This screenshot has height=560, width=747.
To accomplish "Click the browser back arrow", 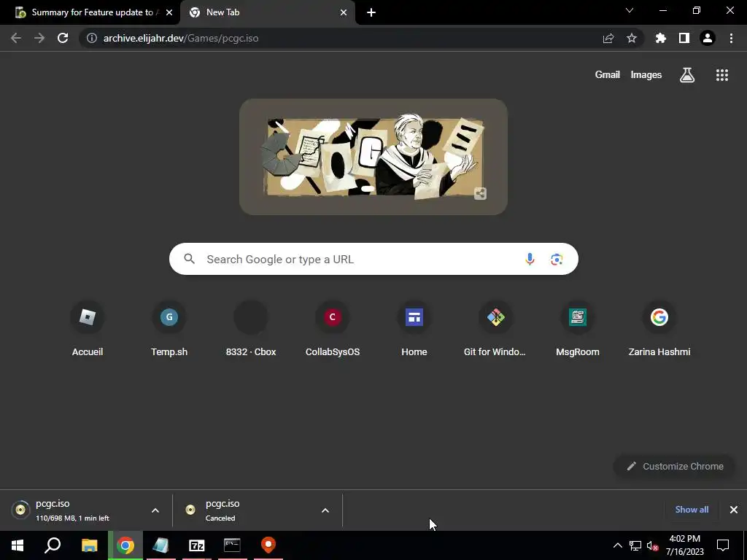I will click(x=16, y=38).
